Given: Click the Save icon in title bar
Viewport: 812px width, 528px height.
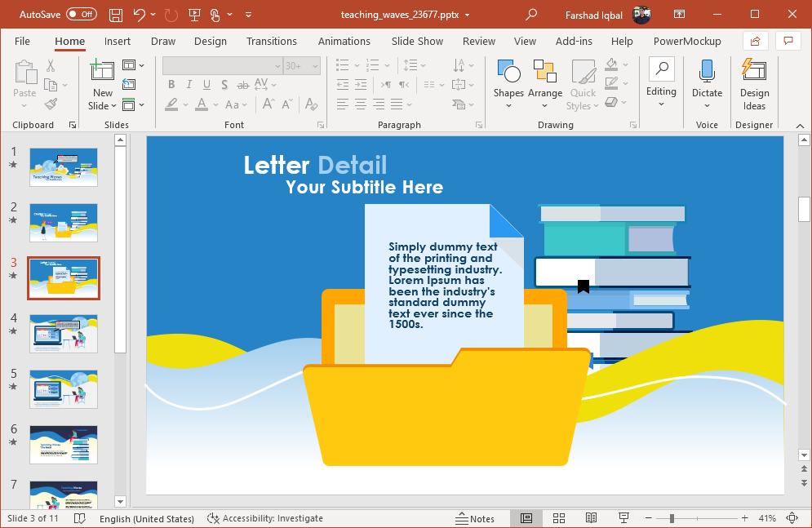Looking at the screenshot, I should point(116,15).
